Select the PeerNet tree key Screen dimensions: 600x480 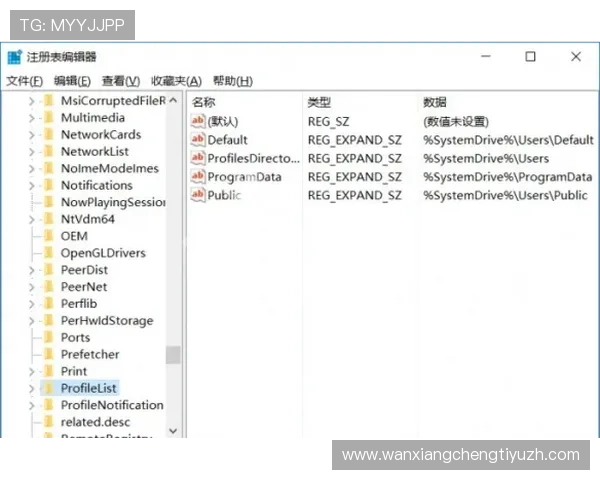click(84, 287)
